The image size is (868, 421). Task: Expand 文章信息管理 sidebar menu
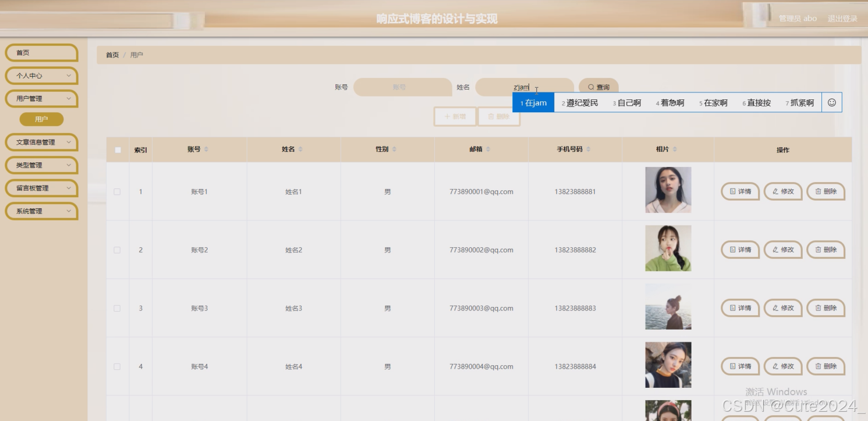[41, 142]
